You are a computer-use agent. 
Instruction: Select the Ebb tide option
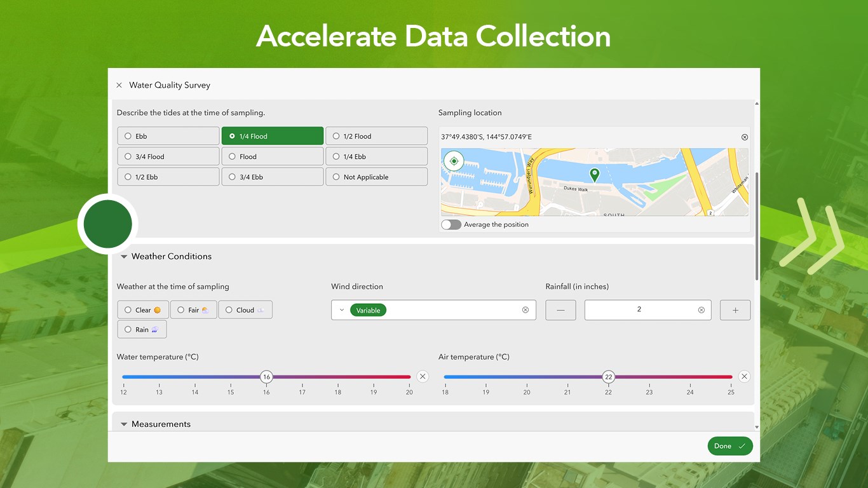[168, 136]
